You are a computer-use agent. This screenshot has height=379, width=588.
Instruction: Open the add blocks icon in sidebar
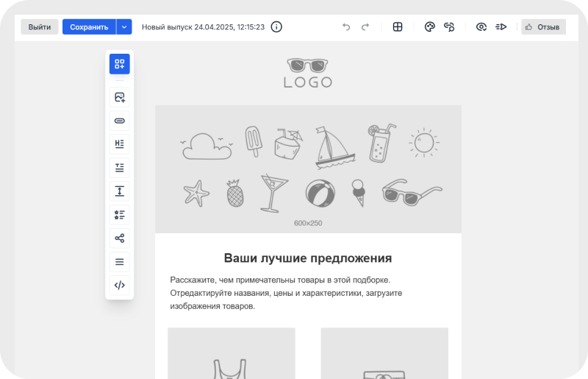tap(120, 64)
